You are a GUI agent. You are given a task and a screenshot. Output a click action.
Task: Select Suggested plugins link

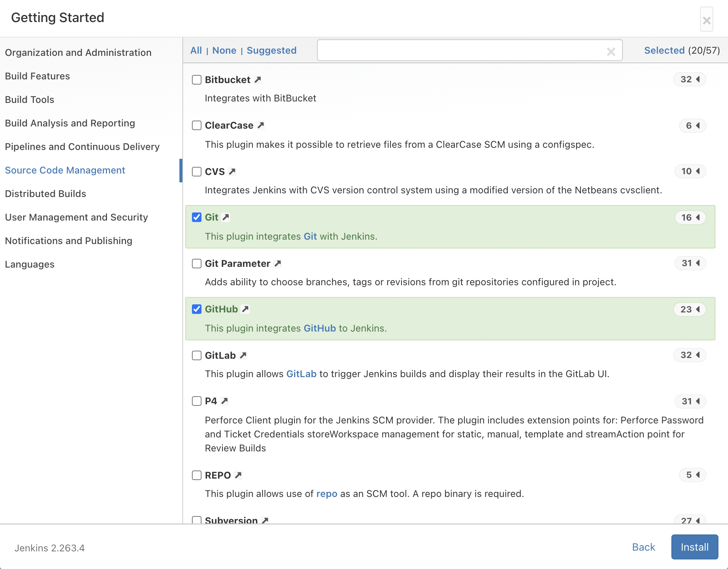[272, 50]
